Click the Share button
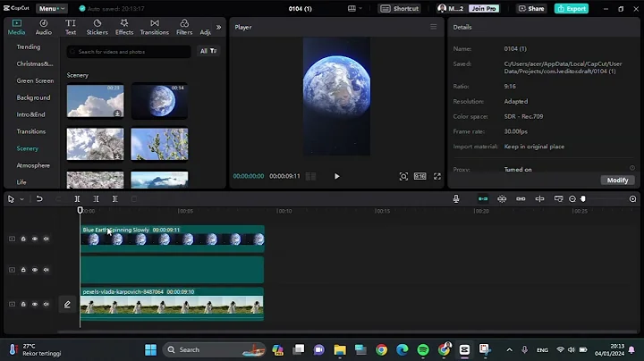644x361 pixels. point(531,8)
